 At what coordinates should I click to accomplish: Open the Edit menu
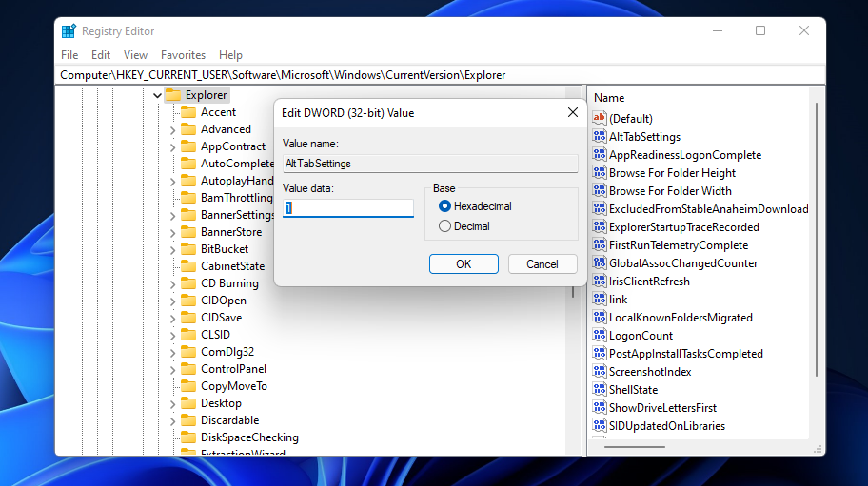[x=101, y=55]
